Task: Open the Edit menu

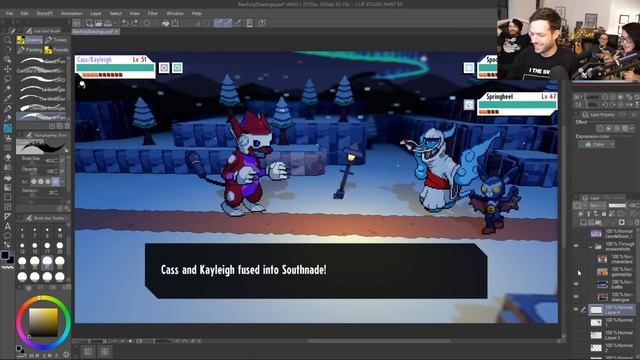Action: (x=24, y=13)
